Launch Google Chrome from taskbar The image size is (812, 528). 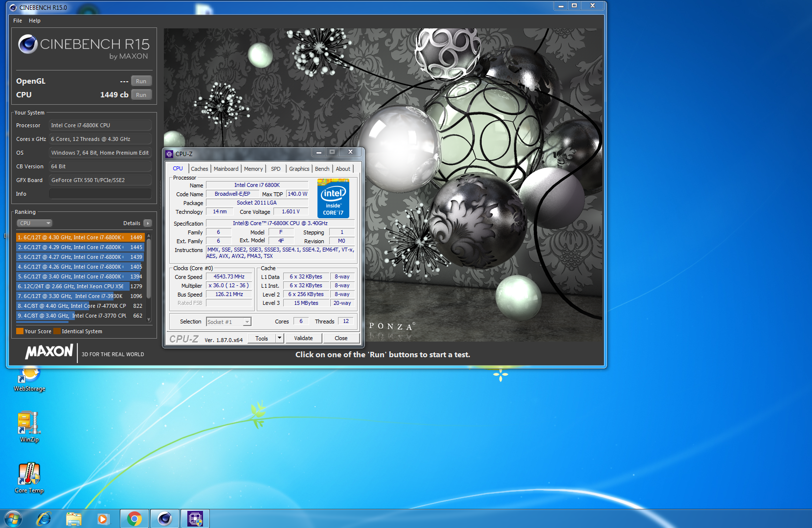coord(135,519)
